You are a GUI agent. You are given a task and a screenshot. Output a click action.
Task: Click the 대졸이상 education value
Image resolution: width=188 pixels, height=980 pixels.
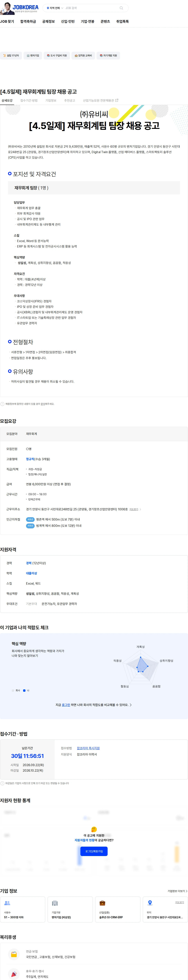[x=32, y=574]
